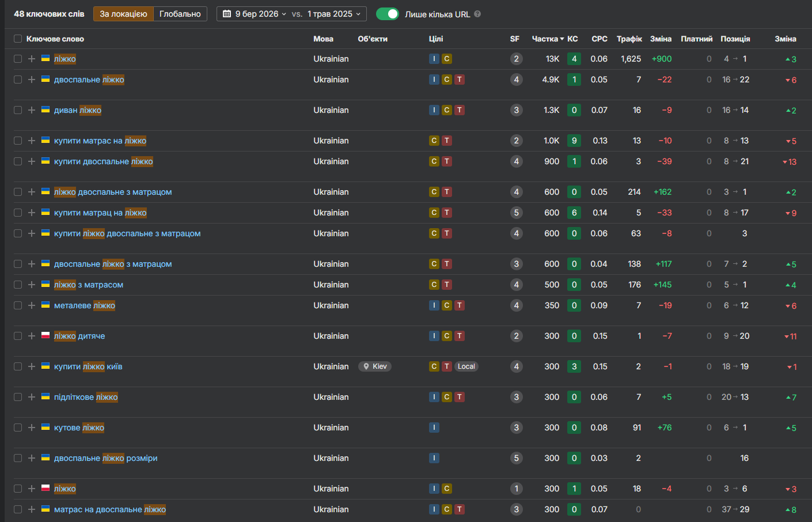The width and height of the screenshot is (812, 522).
Task: Click the plus icon beside металеве ліжко
Action: coord(32,305)
